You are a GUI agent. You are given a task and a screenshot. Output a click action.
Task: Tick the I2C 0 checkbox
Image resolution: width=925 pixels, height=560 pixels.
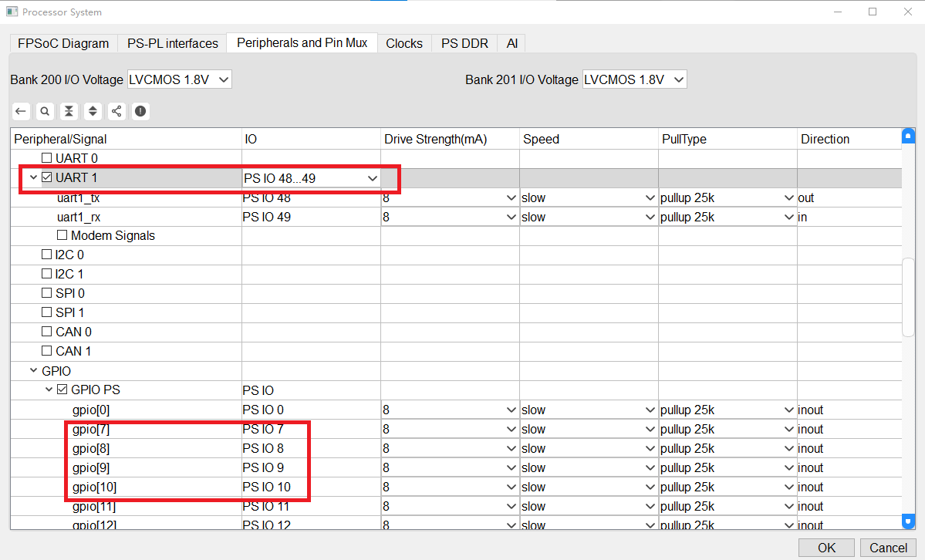[46, 255]
